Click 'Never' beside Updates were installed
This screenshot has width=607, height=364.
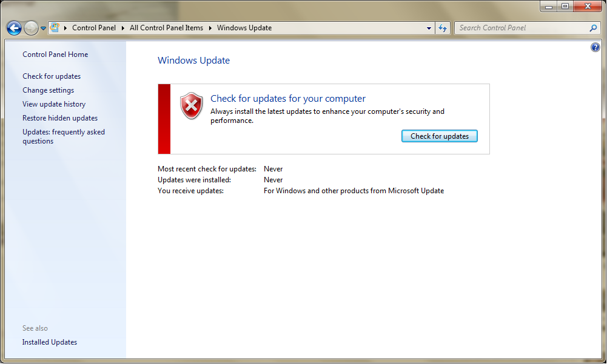coord(273,180)
